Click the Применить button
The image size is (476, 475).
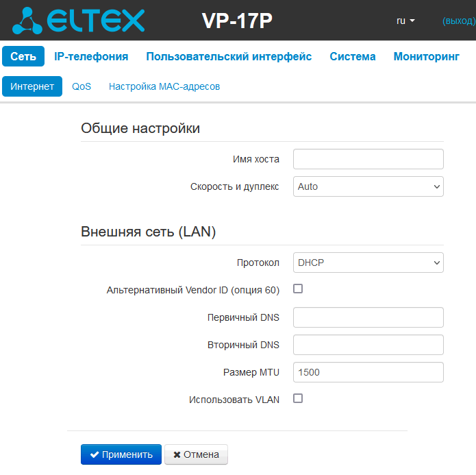121,454
